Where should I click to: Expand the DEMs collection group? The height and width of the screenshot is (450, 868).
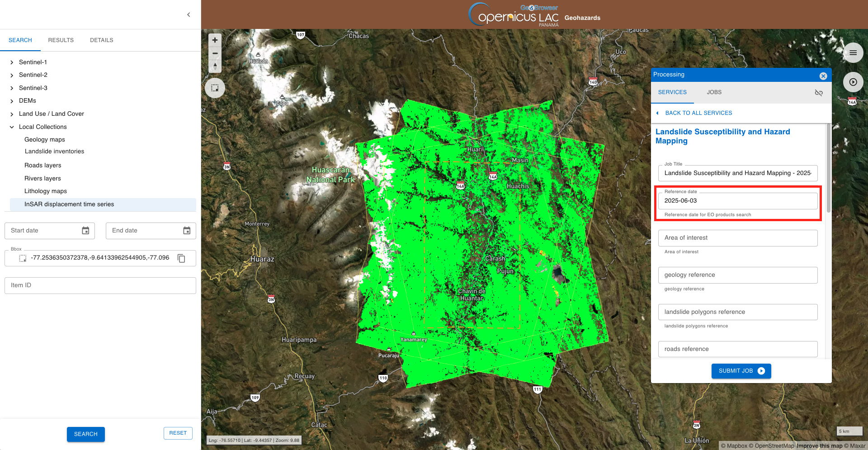tap(12, 101)
